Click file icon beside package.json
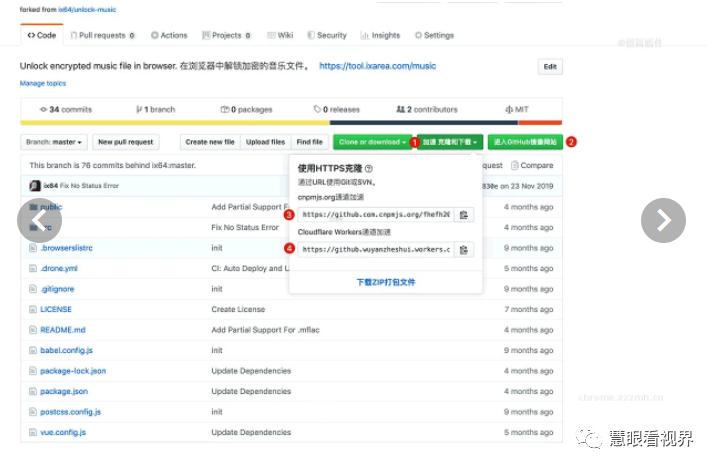716x469 pixels. pos(33,391)
